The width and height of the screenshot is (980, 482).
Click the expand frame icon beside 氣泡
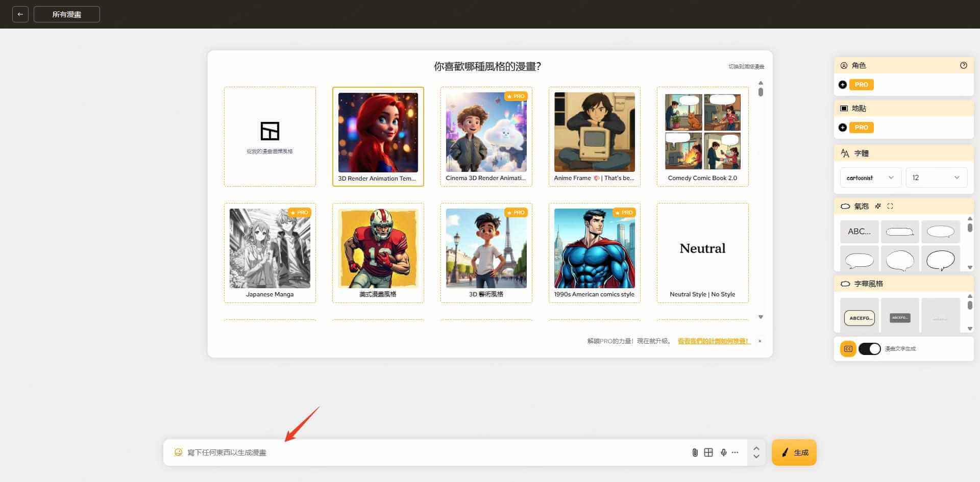pyautogui.click(x=890, y=206)
